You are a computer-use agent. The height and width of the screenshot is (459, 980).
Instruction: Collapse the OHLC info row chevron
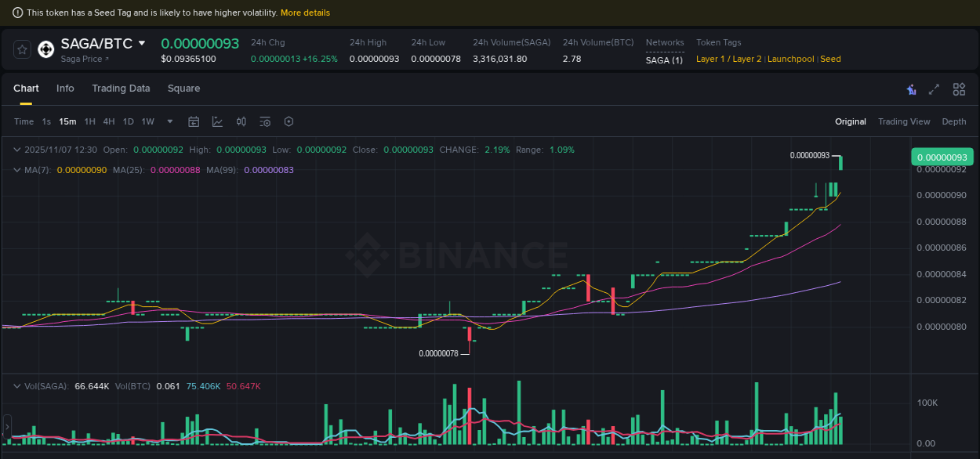point(16,150)
